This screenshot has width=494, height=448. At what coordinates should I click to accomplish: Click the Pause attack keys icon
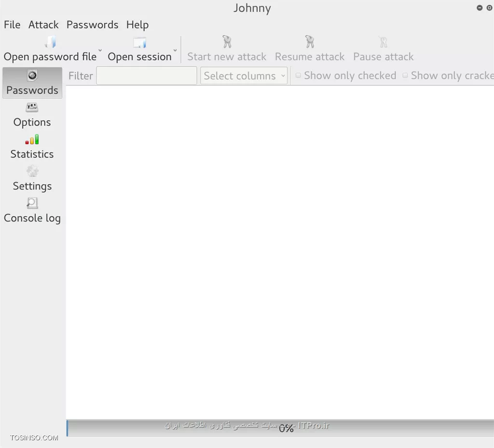click(384, 42)
